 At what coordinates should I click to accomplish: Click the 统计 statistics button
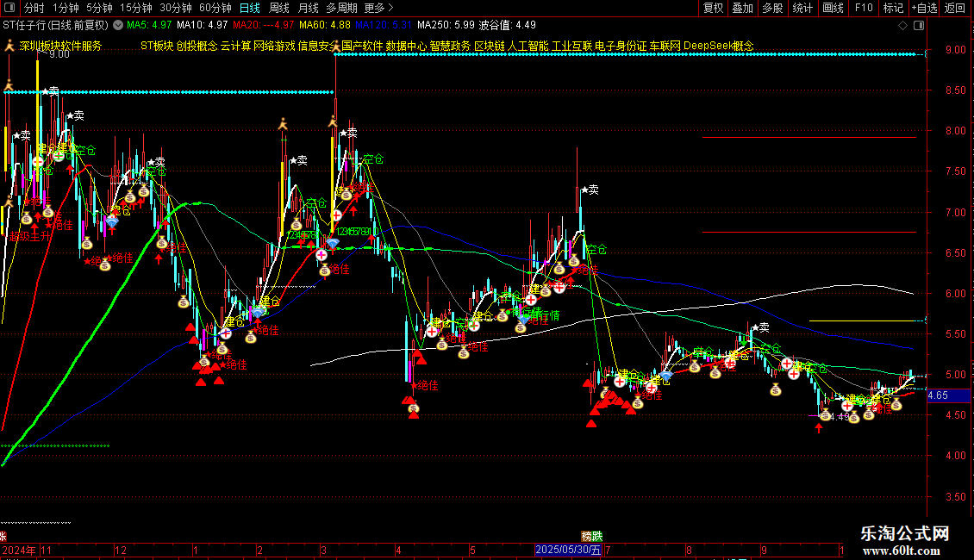coord(802,8)
